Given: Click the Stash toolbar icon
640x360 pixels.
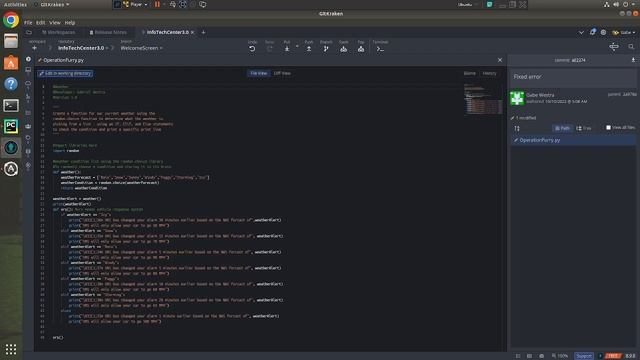Looking at the screenshot, I should [x=344, y=49].
